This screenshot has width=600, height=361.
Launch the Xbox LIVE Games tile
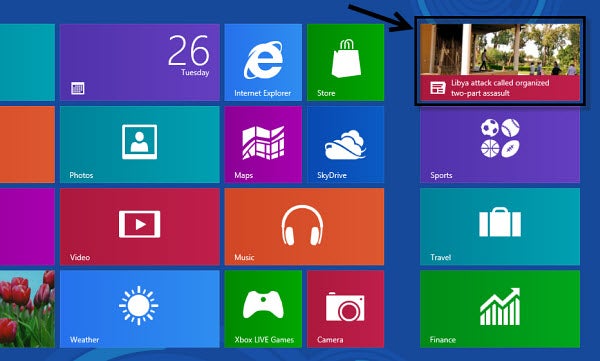click(x=263, y=309)
